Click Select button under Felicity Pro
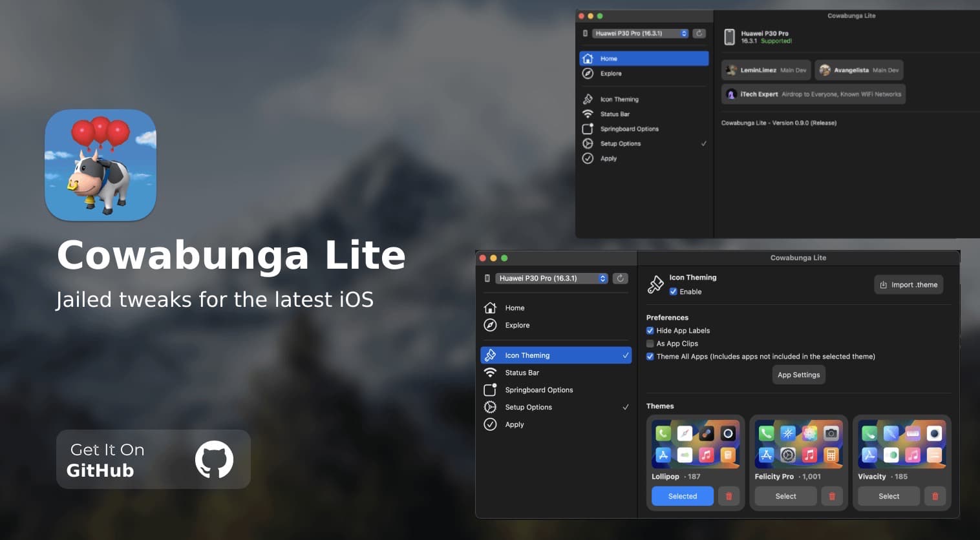Viewport: 980px width, 540px height. pyautogui.click(x=786, y=496)
